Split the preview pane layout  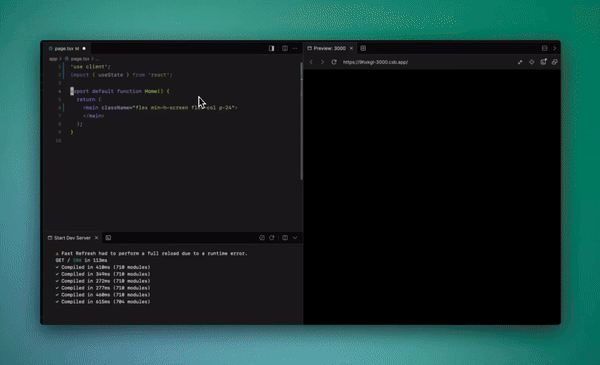(x=544, y=48)
